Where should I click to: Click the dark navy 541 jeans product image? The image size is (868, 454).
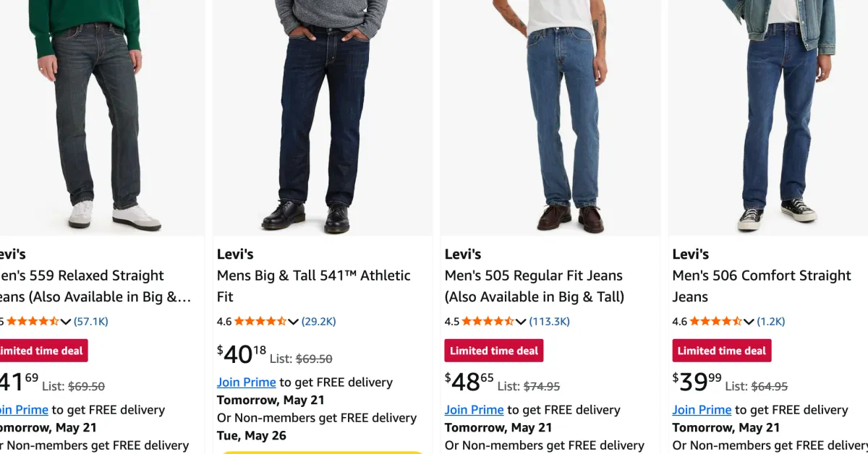pos(322,117)
